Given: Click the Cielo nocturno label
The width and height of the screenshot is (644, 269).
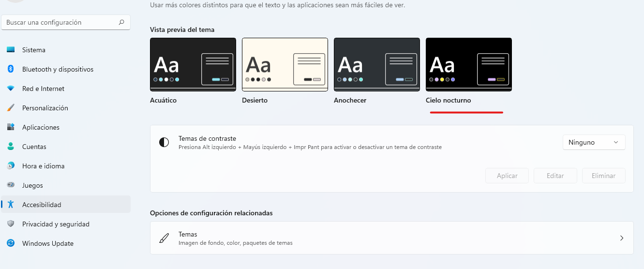Looking at the screenshot, I should pos(448,100).
